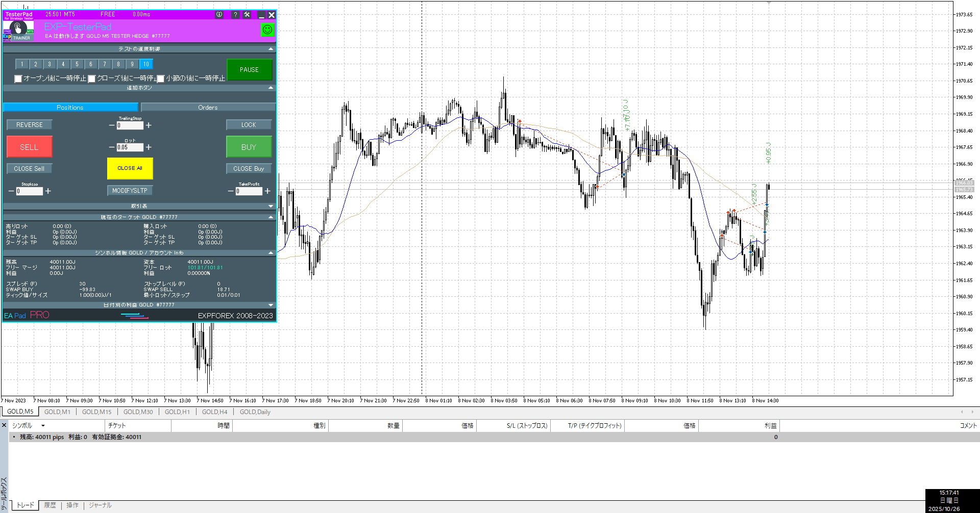980x513 pixels.
Task: Increase TakeProfit with plus icon
Action: (x=267, y=191)
